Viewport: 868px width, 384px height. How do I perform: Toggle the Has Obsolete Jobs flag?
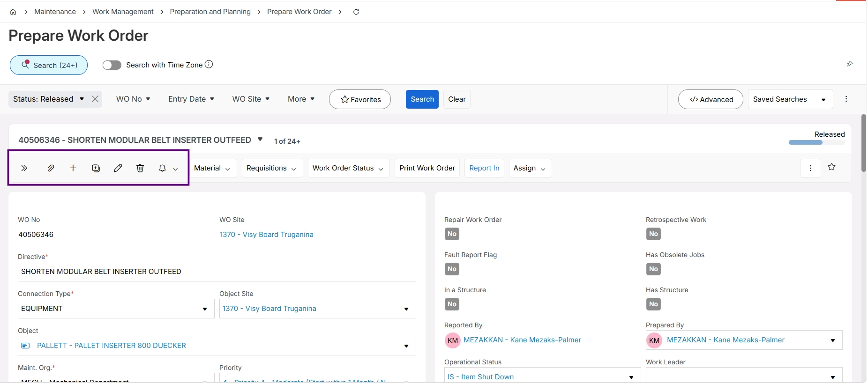click(x=653, y=269)
